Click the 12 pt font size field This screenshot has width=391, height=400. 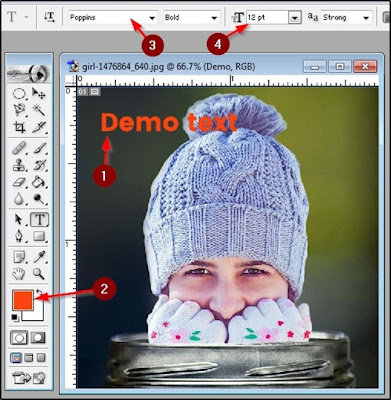tap(267, 17)
